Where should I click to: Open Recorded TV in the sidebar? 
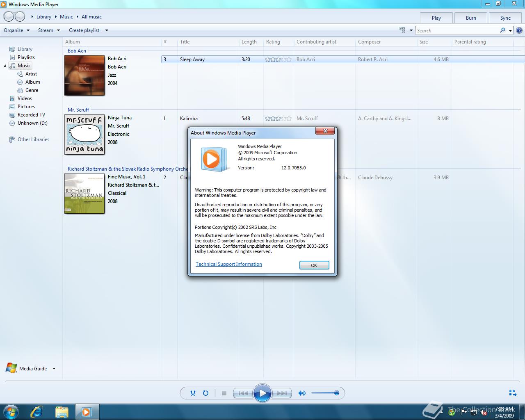point(27,115)
